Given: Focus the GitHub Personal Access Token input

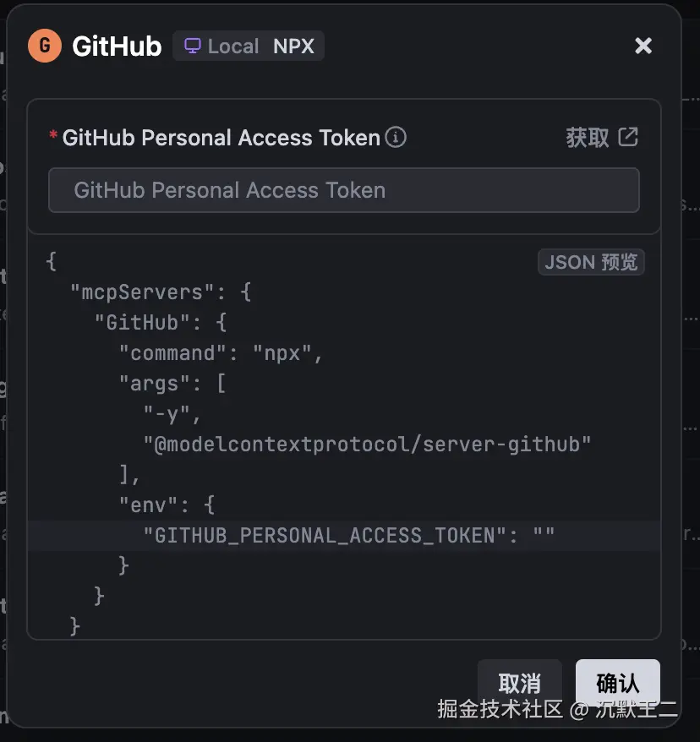Looking at the screenshot, I should pos(343,190).
